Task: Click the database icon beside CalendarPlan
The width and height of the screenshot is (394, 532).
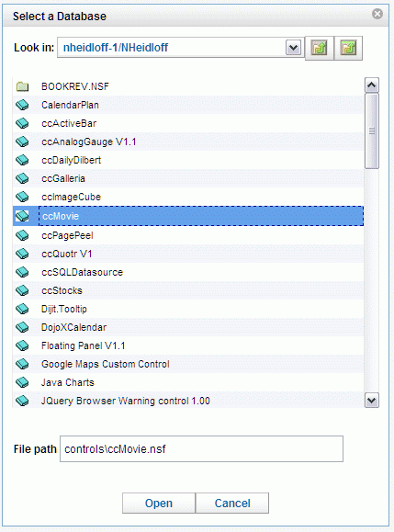Action: 22,105
